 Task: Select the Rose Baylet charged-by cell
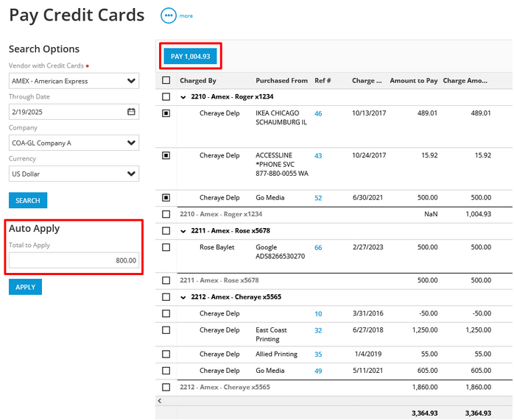216,247
